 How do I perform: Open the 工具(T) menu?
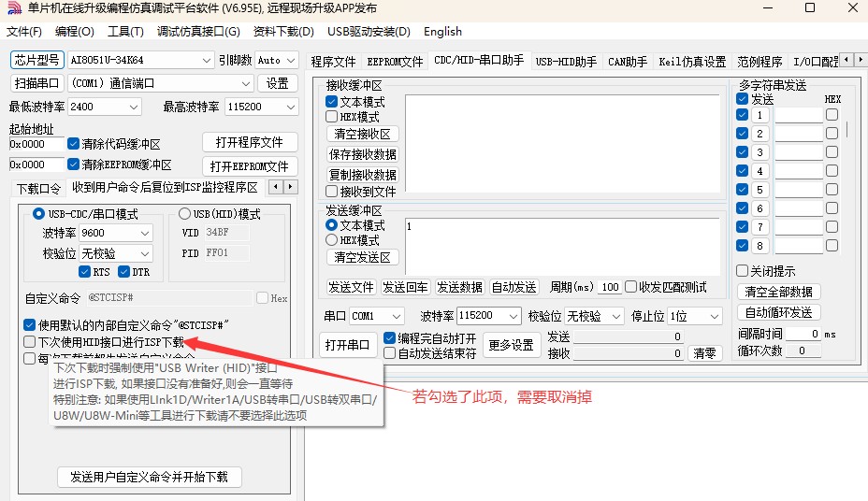(x=125, y=32)
